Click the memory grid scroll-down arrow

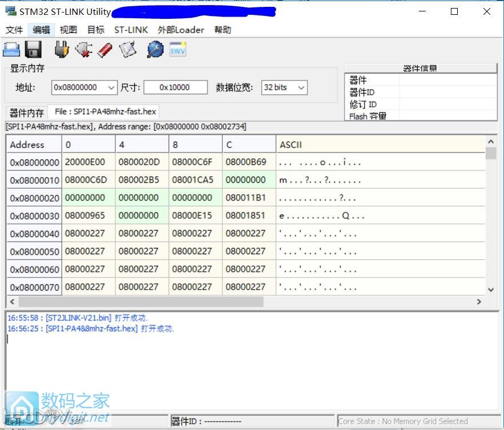[x=490, y=290]
